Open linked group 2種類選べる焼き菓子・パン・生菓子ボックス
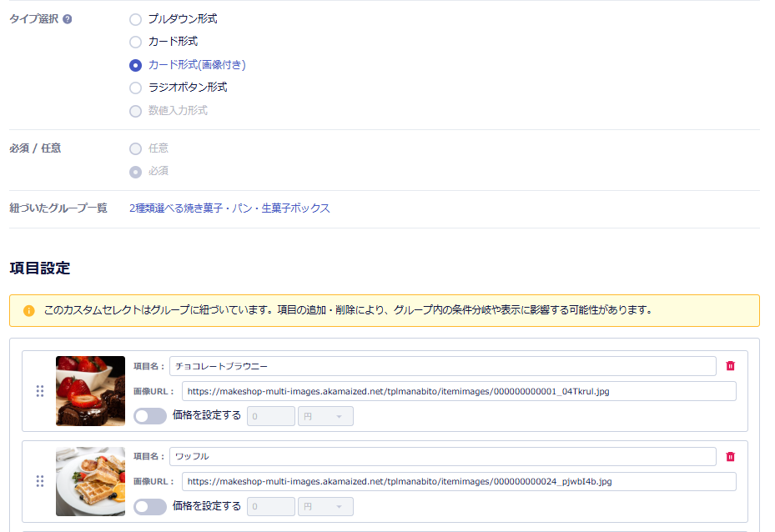Viewport: 775px width, 532px height. (x=229, y=208)
